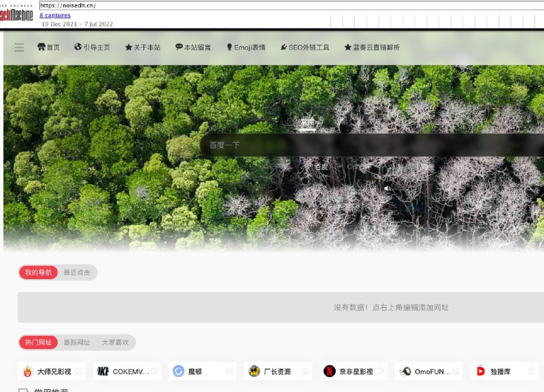Click the globe icon beside 引导主页
Viewport: 544px width, 392px height.
point(78,47)
